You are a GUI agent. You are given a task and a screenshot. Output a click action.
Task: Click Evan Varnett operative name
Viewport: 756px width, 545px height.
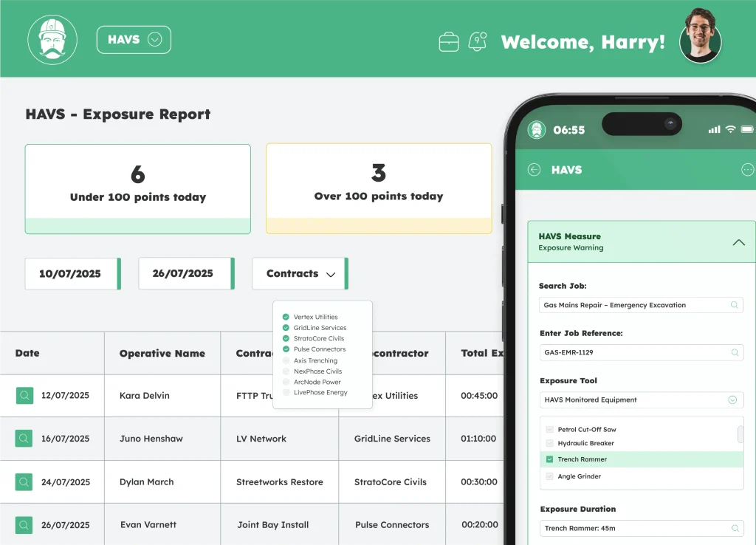(x=148, y=525)
